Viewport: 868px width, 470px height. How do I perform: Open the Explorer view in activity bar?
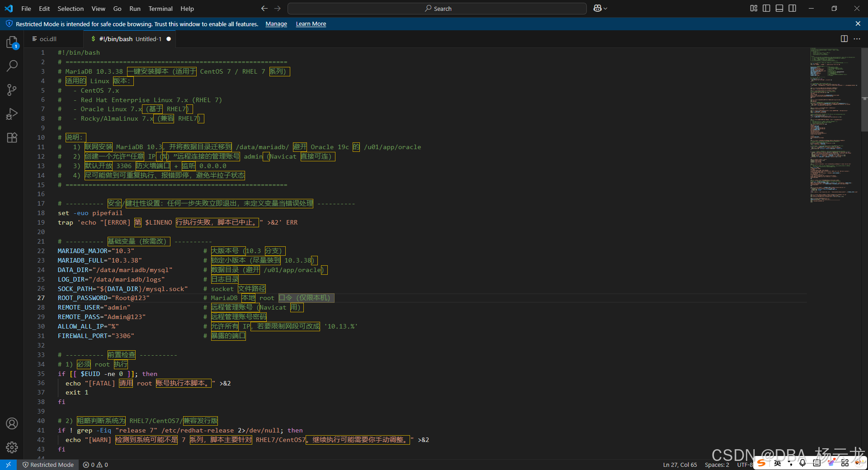[x=12, y=42]
